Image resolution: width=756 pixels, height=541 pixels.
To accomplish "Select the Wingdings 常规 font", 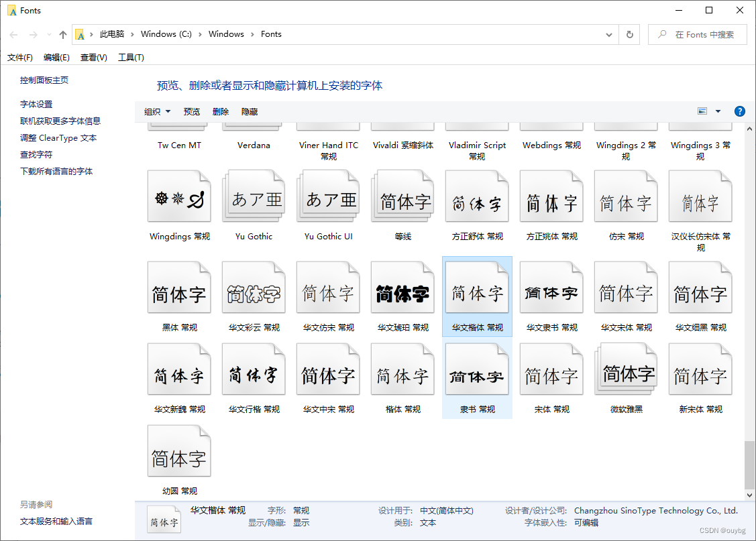I will click(179, 196).
